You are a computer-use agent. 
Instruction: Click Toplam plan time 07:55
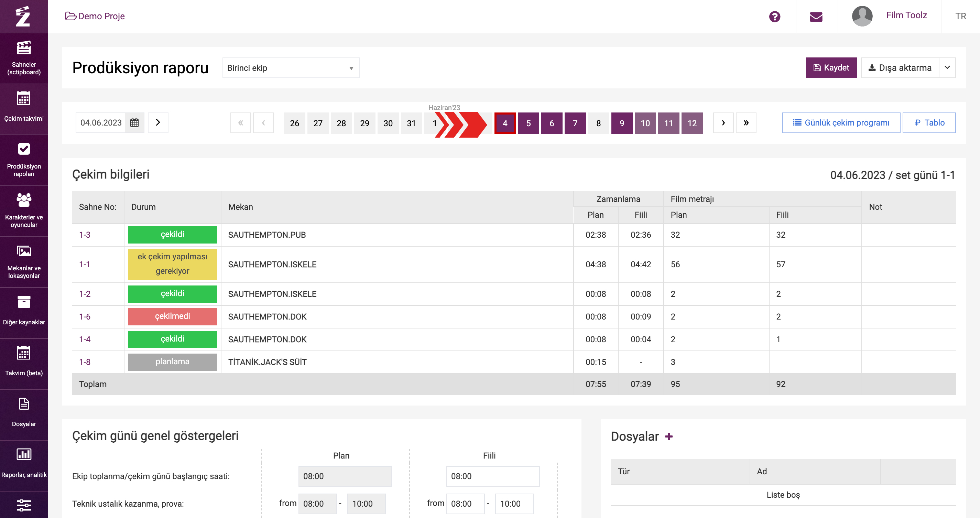(x=595, y=384)
